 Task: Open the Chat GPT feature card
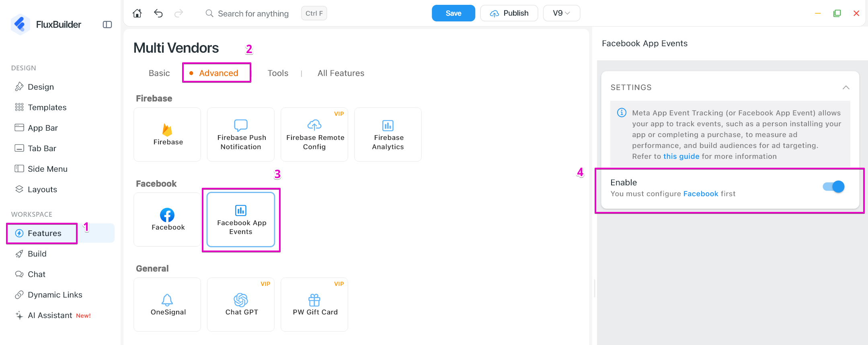241,304
